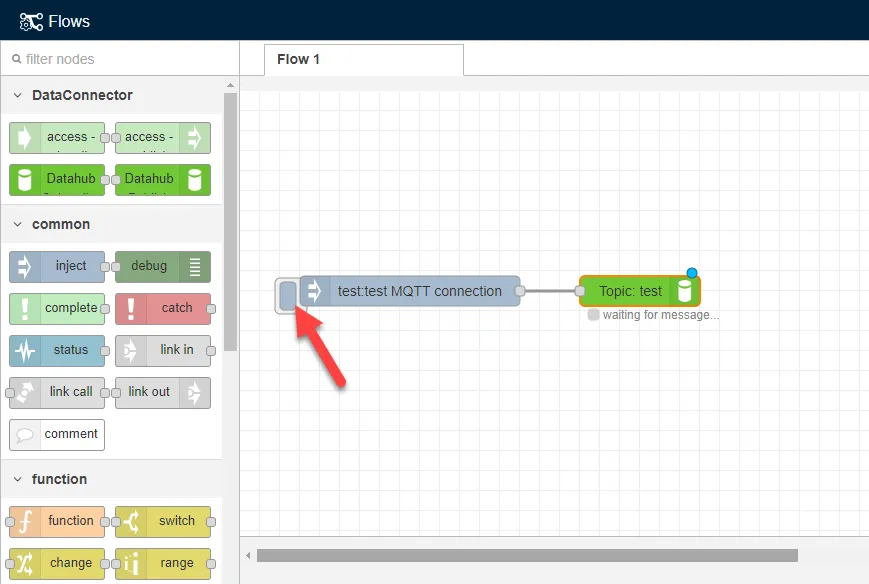Click the input port of the MQTT connection node
Viewport: 869px width, 584px height.
click(x=287, y=292)
